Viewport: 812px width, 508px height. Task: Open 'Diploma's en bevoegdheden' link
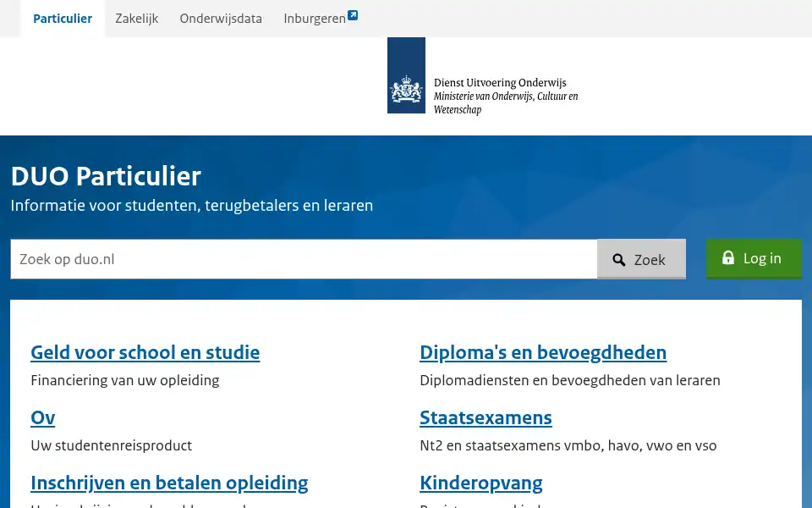543,352
